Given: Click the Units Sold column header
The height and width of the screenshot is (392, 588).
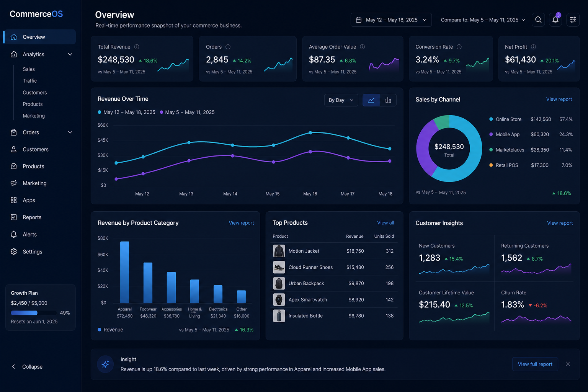Looking at the screenshot, I should point(384,236).
